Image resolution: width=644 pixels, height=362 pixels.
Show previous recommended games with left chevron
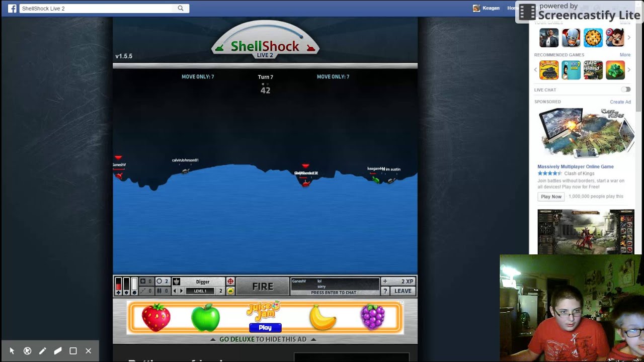pos(536,70)
